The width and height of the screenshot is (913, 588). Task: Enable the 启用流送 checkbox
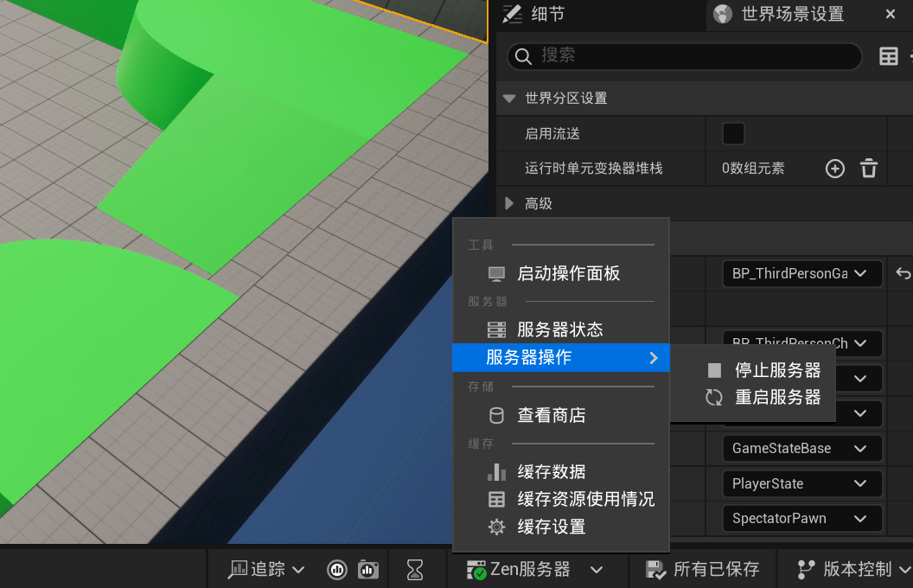pos(733,134)
